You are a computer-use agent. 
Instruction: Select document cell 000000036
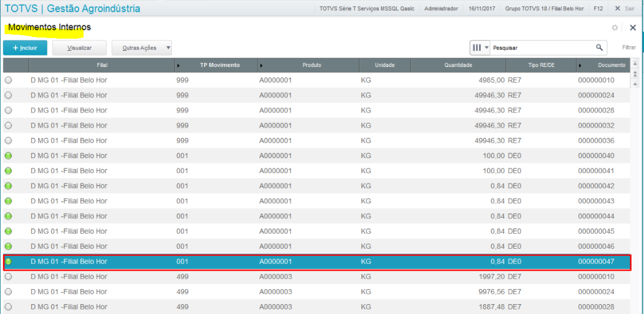[x=596, y=141]
